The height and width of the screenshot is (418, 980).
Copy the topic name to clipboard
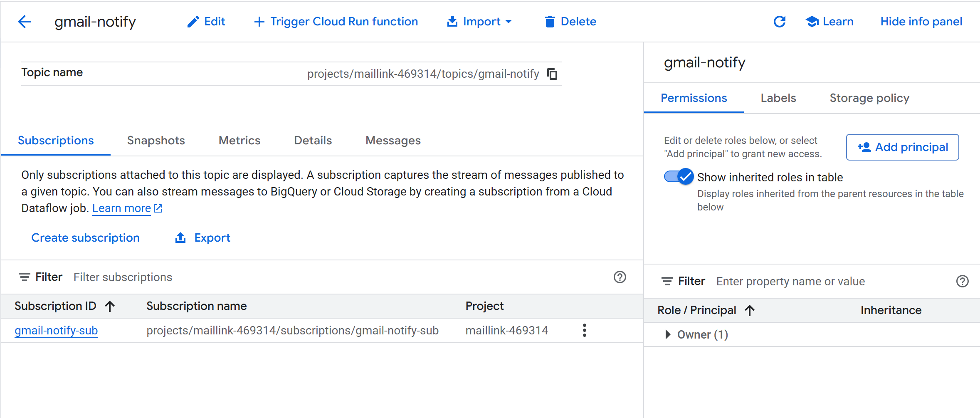pyautogui.click(x=552, y=74)
